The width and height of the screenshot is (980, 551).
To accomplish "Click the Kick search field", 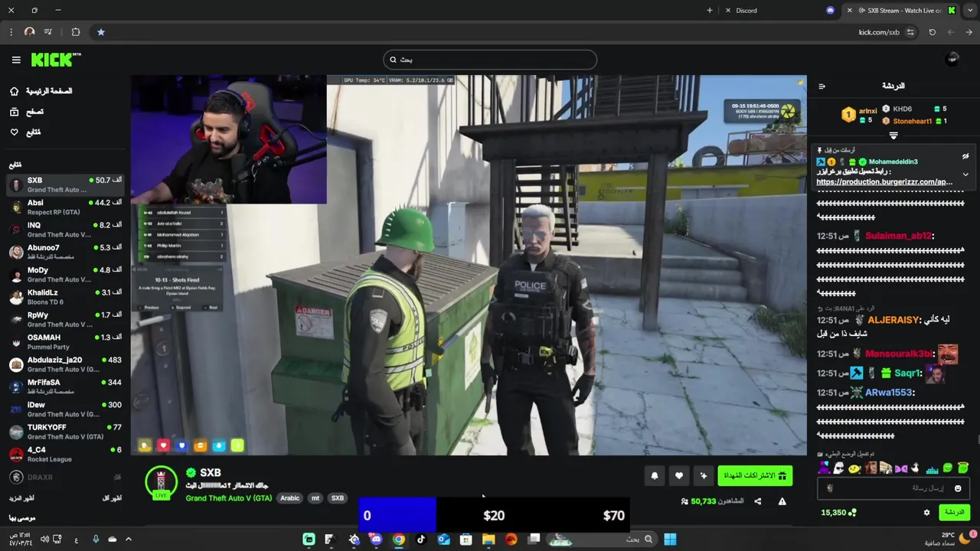I will click(x=490, y=60).
